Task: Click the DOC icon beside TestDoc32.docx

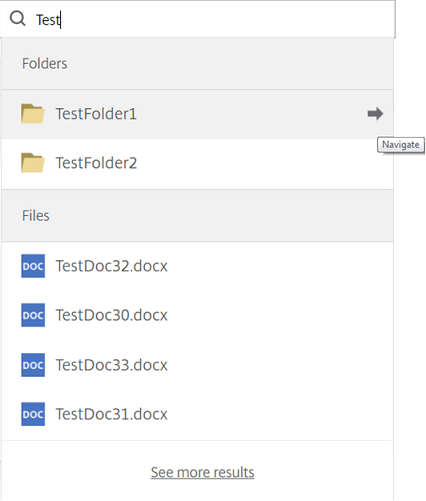Action: click(33, 266)
